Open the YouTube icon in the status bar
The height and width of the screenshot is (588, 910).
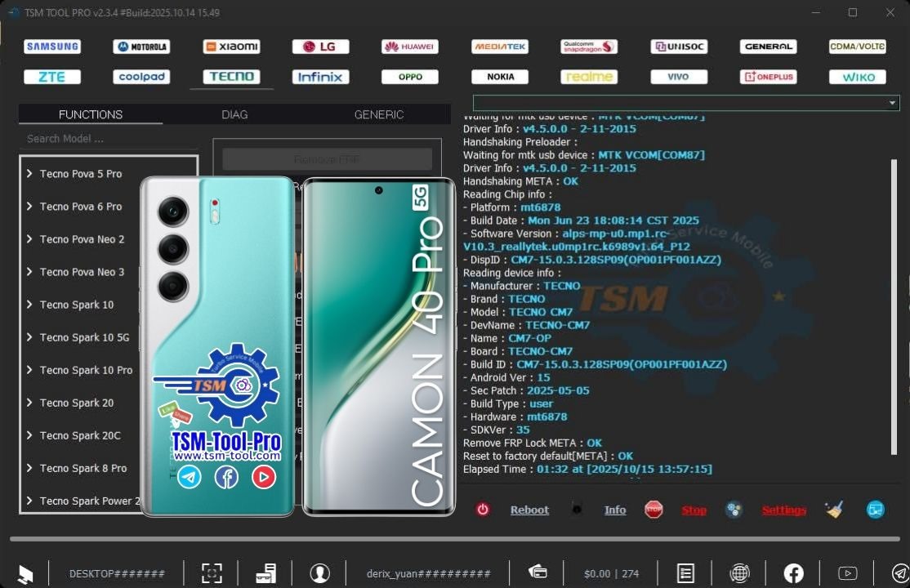point(847,572)
